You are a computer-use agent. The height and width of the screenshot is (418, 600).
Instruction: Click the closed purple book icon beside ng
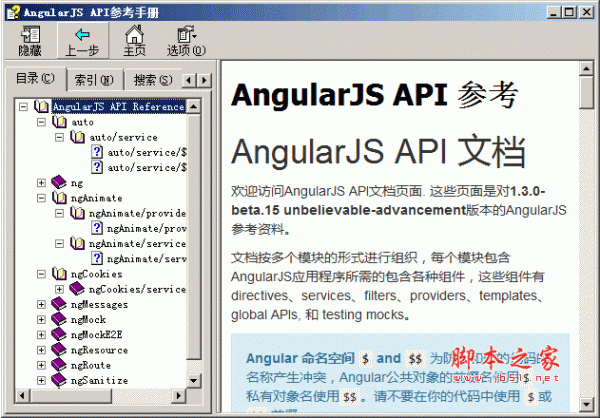point(59,182)
